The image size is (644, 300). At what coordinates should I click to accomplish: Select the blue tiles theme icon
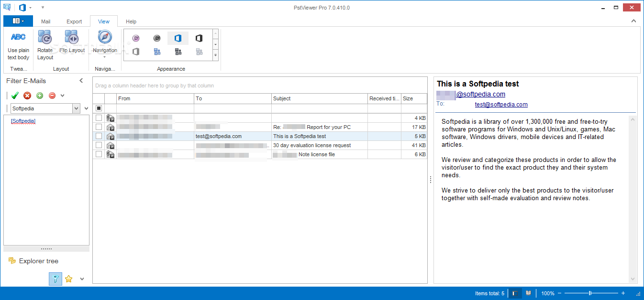(157, 52)
